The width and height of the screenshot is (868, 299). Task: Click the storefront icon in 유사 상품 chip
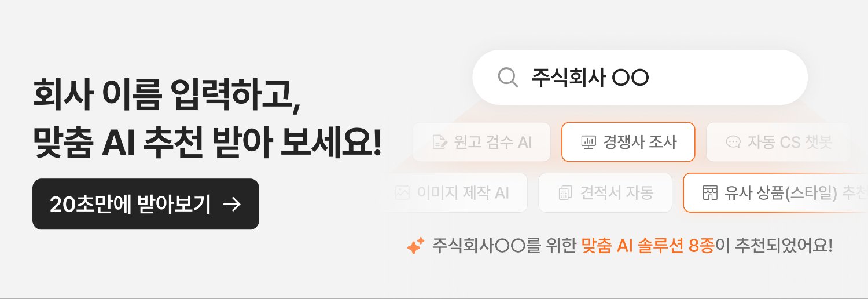point(709,192)
